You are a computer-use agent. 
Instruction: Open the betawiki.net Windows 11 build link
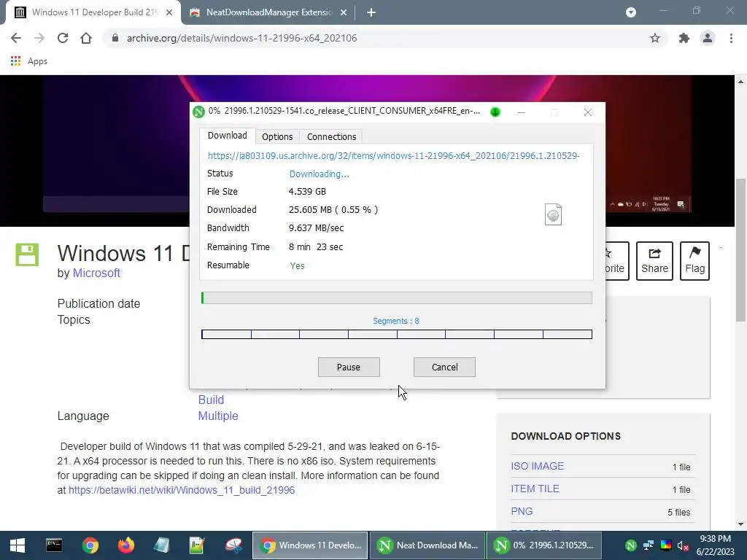pyautogui.click(x=182, y=490)
